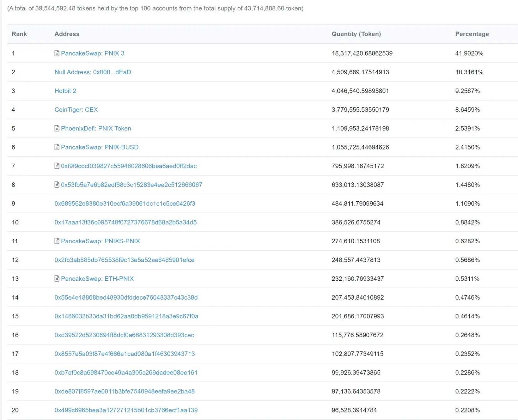Click contract icon beside PhoenixDefi: PNIX Token
518x420 pixels.
coord(57,129)
